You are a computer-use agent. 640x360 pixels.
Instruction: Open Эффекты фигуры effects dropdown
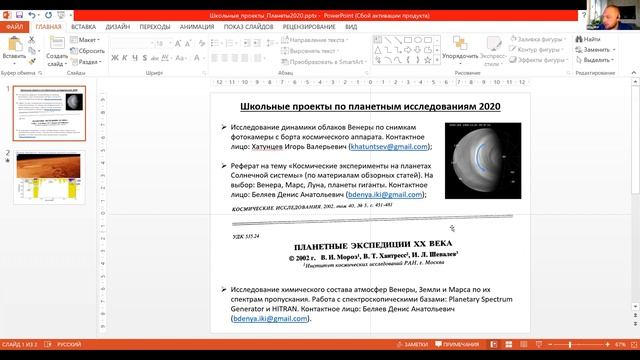click(539, 60)
